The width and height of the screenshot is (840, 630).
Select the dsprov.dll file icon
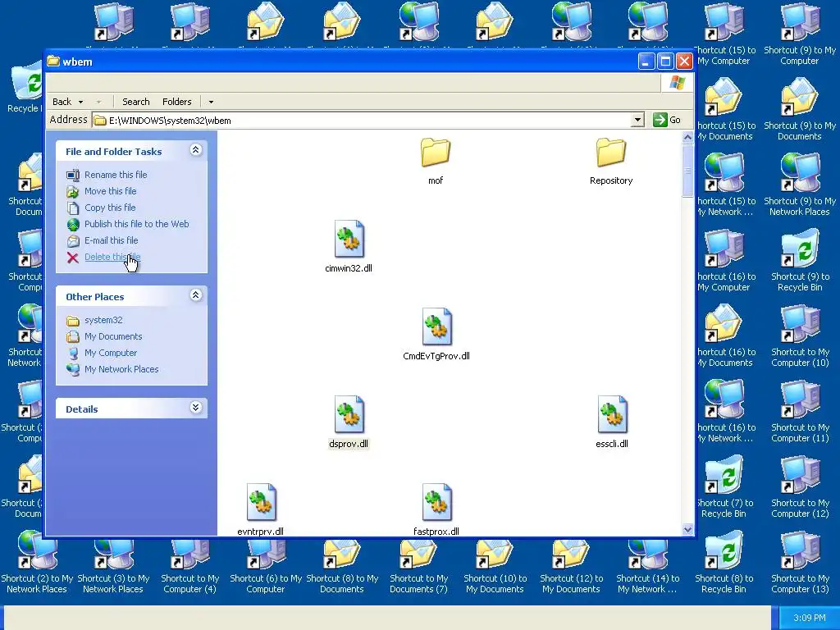[349, 414]
